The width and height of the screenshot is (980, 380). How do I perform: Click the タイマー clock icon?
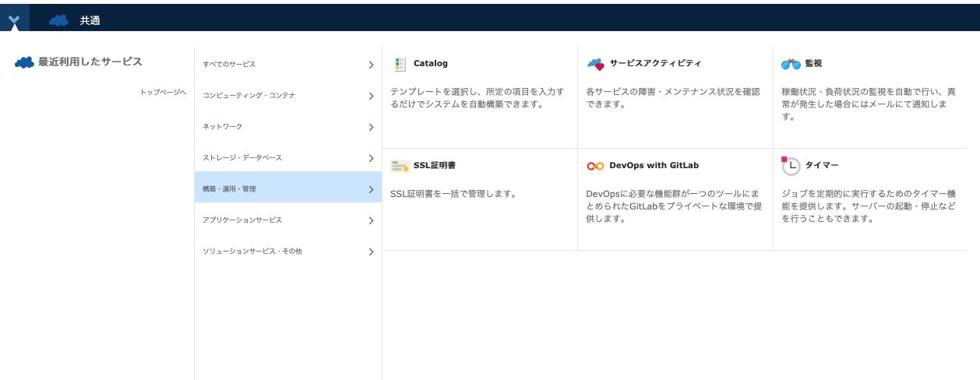click(791, 165)
